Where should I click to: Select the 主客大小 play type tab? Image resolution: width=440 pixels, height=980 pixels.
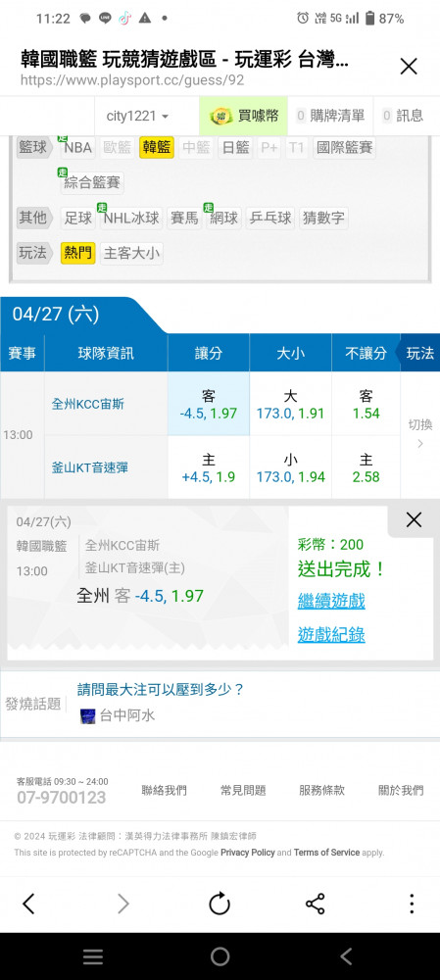pos(131,253)
